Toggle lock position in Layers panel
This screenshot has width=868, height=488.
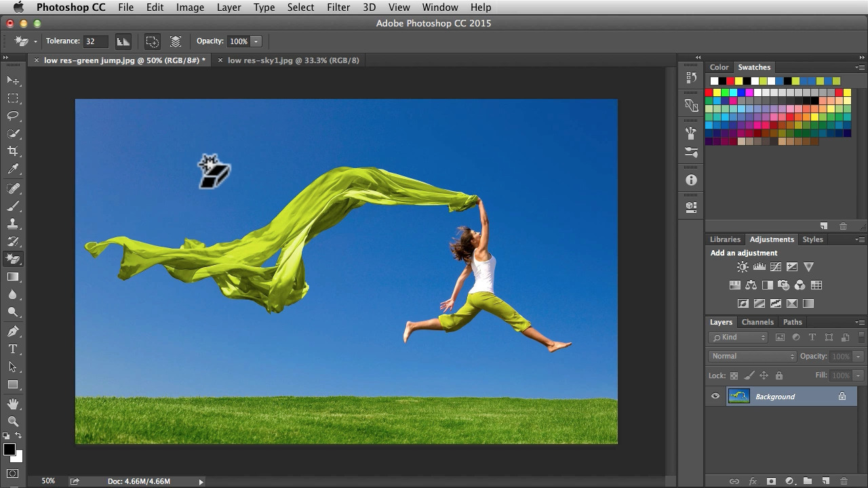point(764,375)
